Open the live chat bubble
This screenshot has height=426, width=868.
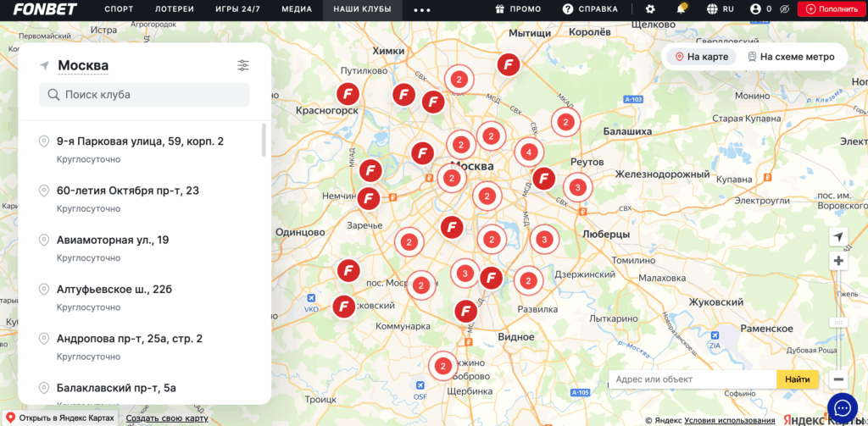pyautogui.click(x=842, y=408)
